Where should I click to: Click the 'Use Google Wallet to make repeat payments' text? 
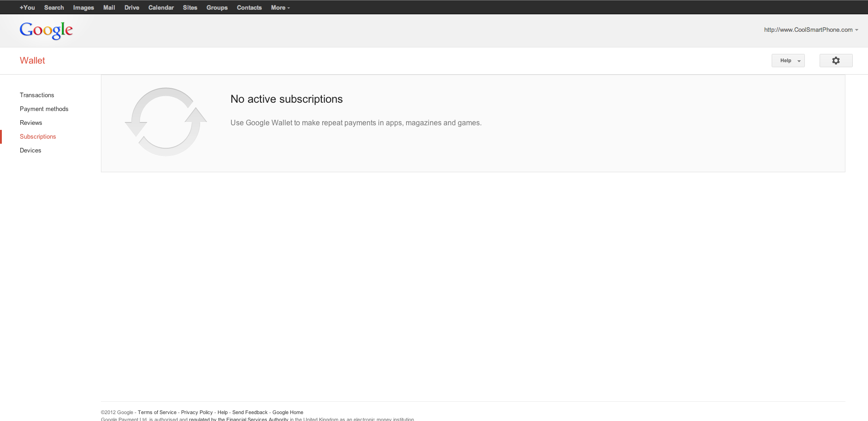coord(356,123)
